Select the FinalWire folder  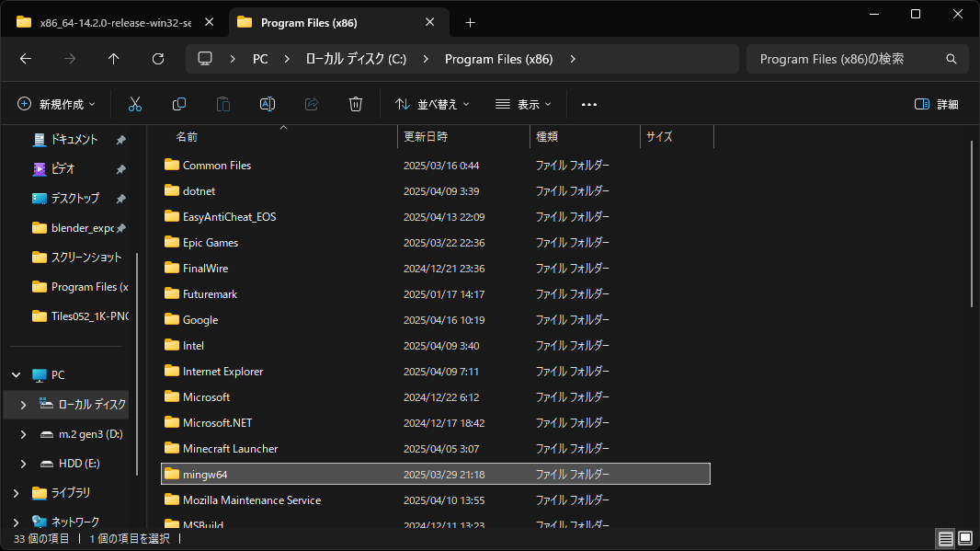point(436,269)
